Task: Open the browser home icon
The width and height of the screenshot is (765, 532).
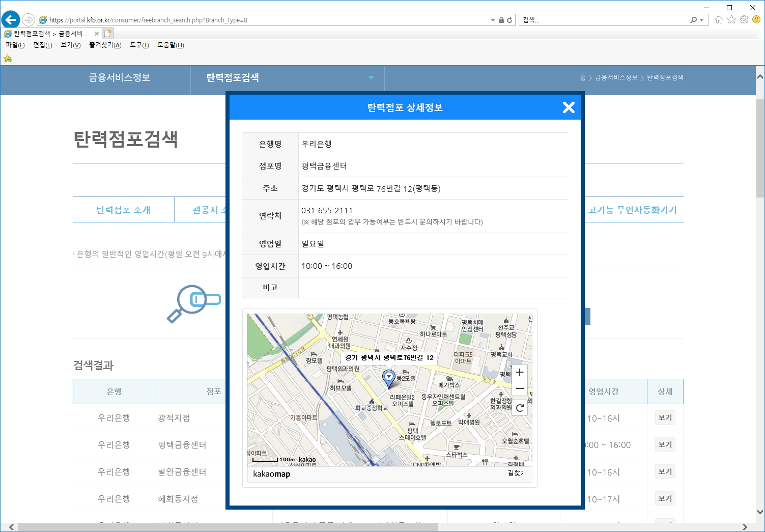Action: [x=719, y=20]
